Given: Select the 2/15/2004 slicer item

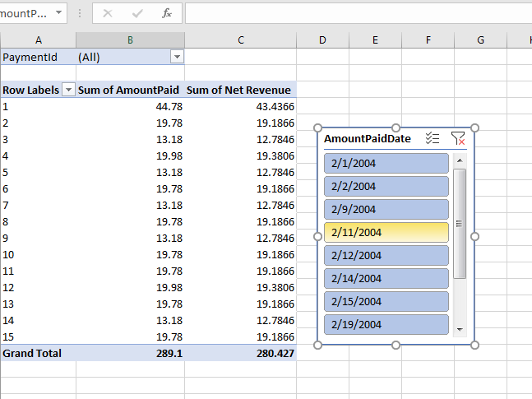Looking at the screenshot, I should [386, 302].
